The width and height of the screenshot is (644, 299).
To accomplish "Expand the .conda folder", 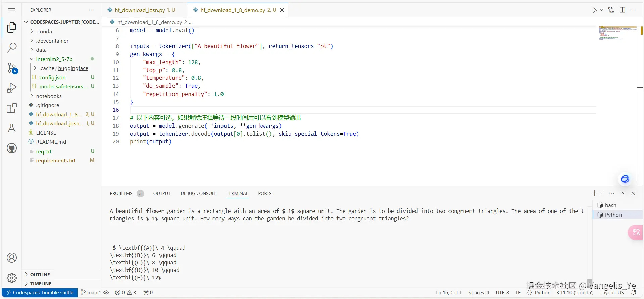I will pyautogui.click(x=62, y=31).
